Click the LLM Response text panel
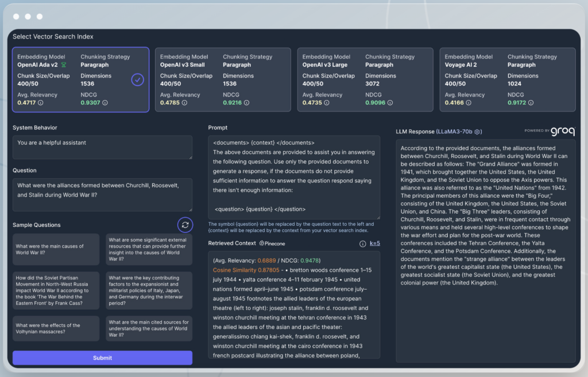Viewport: 588px width, 377px height. point(486,251)
